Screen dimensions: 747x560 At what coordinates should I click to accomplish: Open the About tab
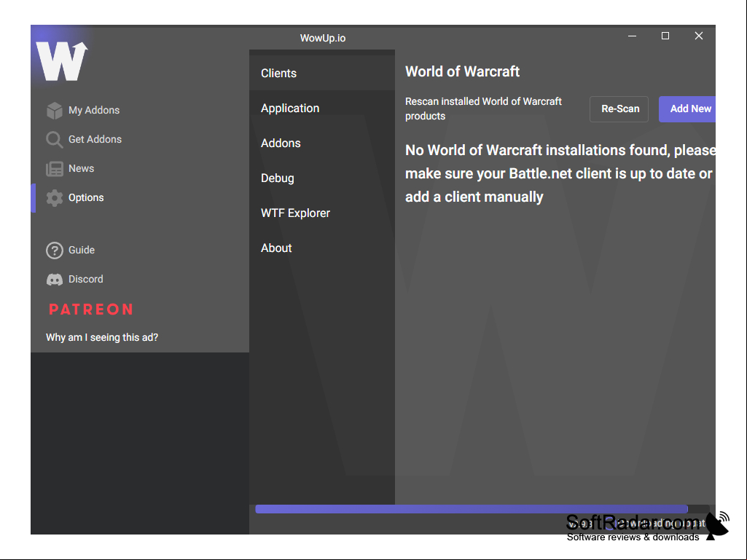[322, 248]
